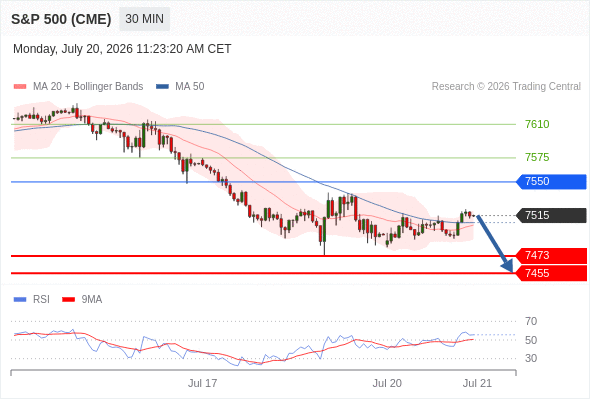Click the Jul 17 date marker
This screenshot has width=590, height=400.
click(202, 383)
